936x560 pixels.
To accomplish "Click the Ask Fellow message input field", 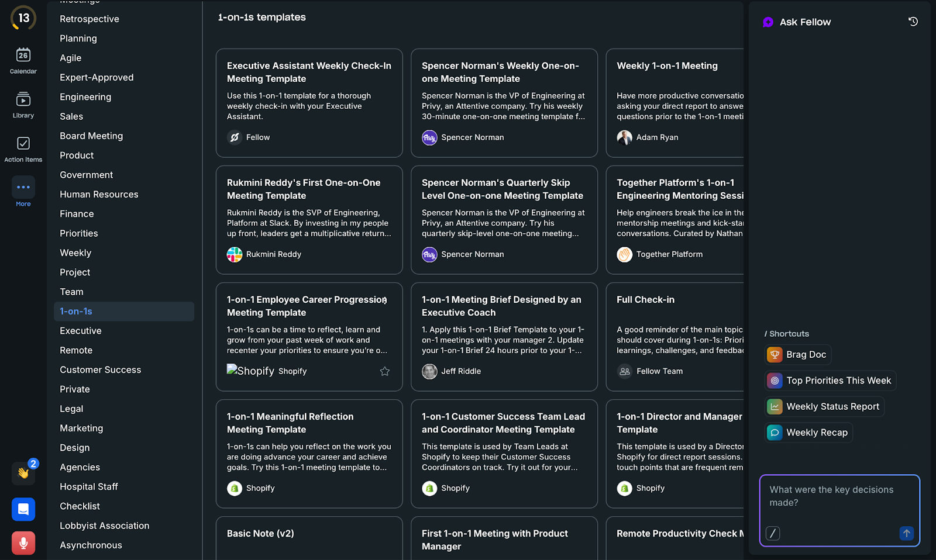I will pos(839,503).
